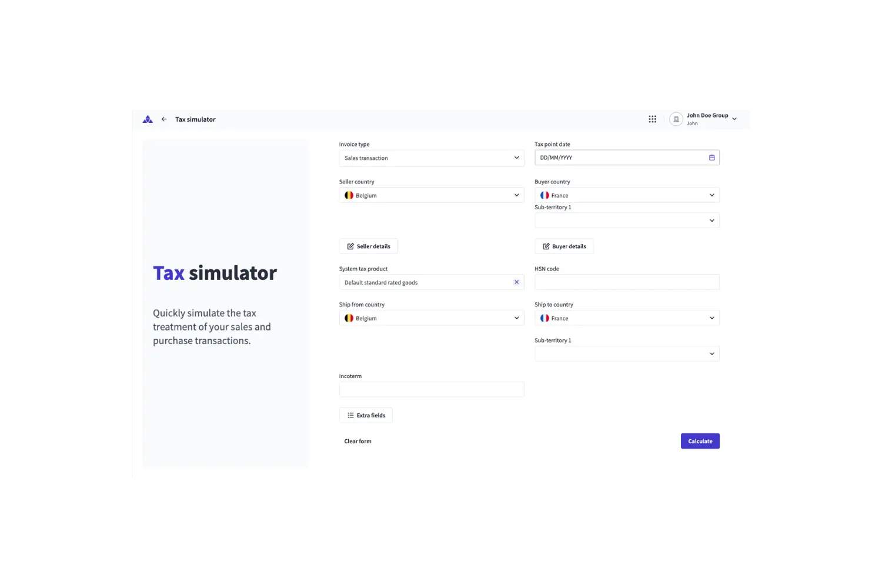Click the Calculate button

(x=700, y=441)
